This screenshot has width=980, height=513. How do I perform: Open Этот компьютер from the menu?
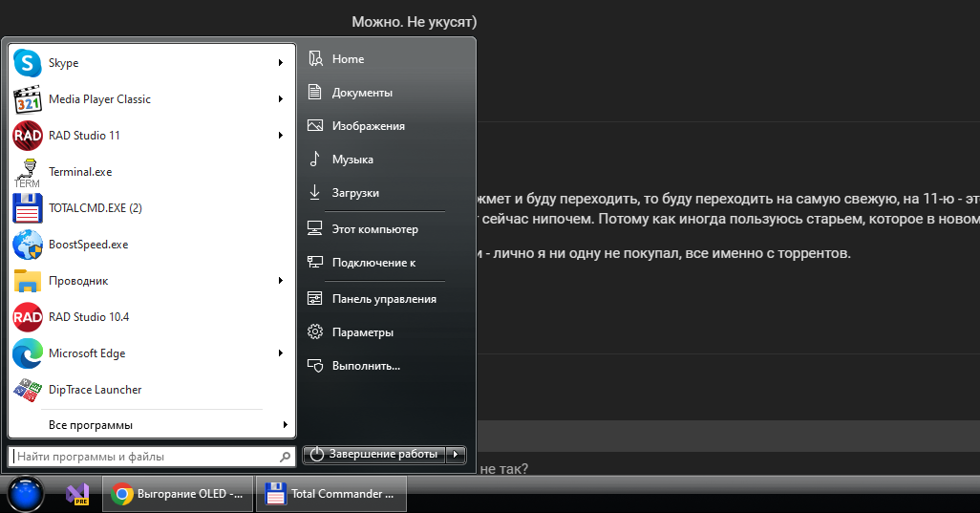pyautogui.click(x=376, y=229)
